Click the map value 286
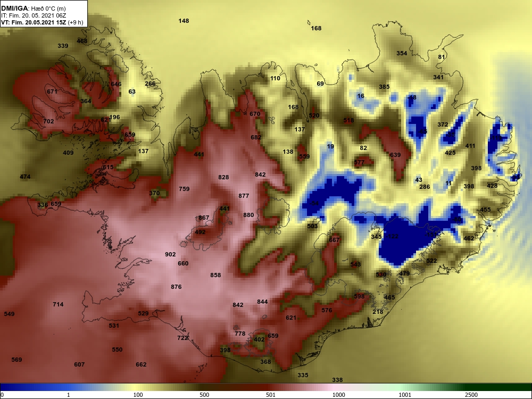The height and width of the screenshot is (399, 532). click(x=425, y=187)
